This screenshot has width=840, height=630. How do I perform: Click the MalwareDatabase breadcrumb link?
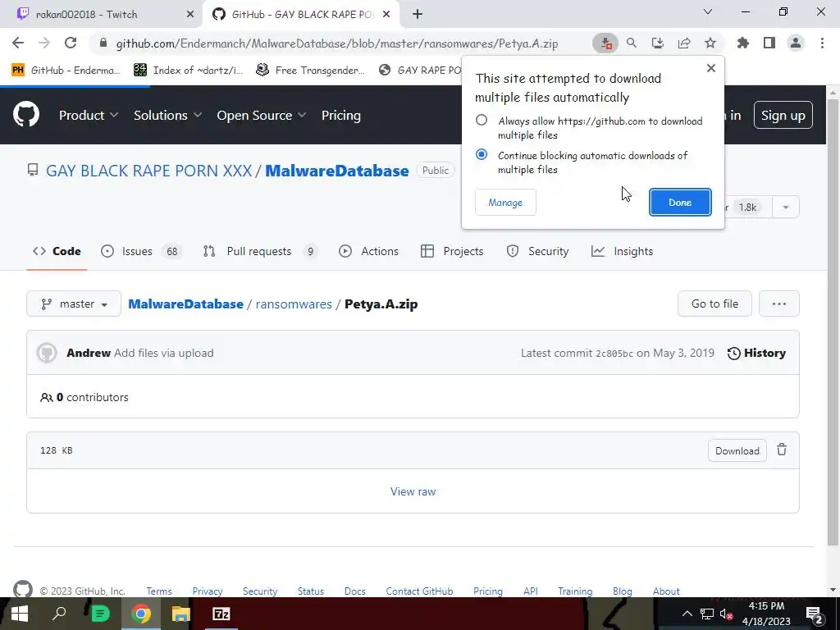[x=186, y=304]
